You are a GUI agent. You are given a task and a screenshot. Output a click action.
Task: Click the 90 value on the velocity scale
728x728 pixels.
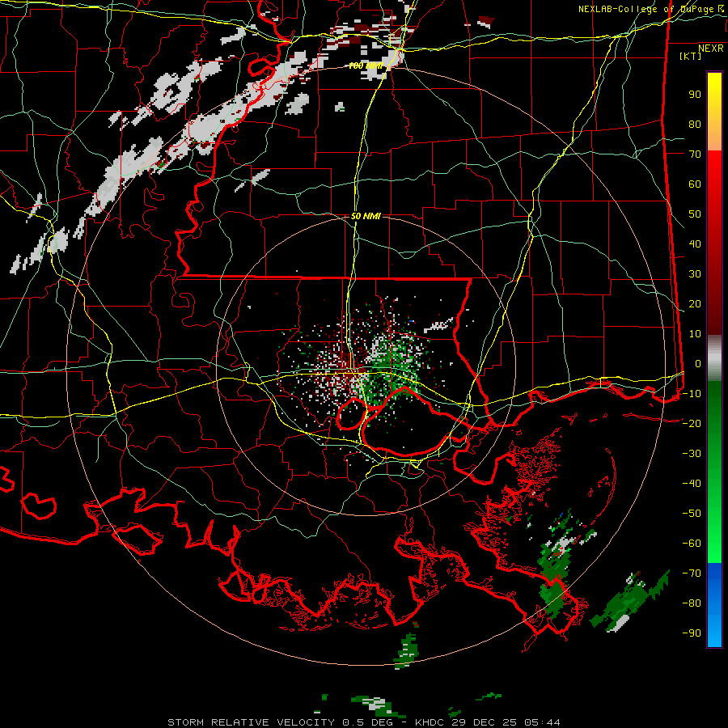[695, 95]
